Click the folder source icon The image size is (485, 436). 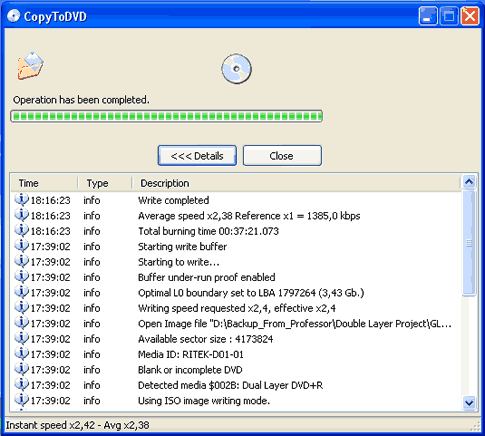pos(30,66)
